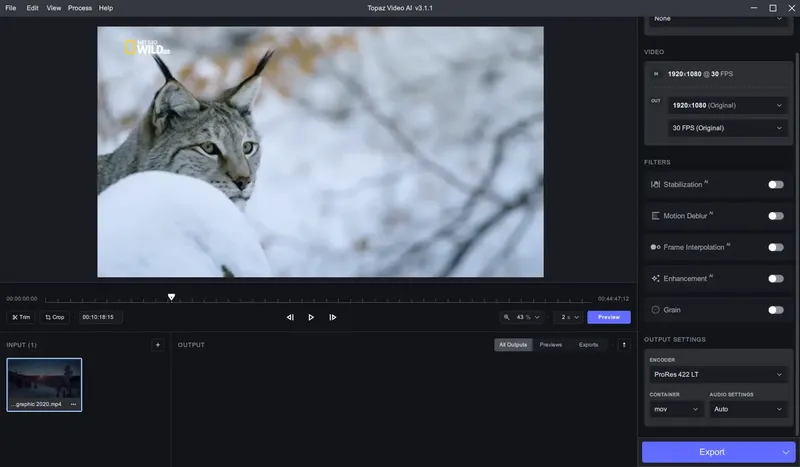Click the Export button
This screenshot has width=800, height=467.
point(712,452)
